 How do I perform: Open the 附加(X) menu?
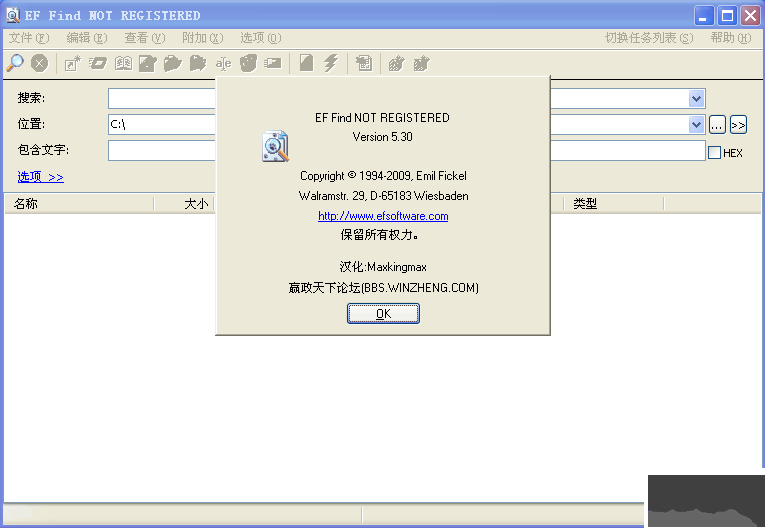[202, 38]
